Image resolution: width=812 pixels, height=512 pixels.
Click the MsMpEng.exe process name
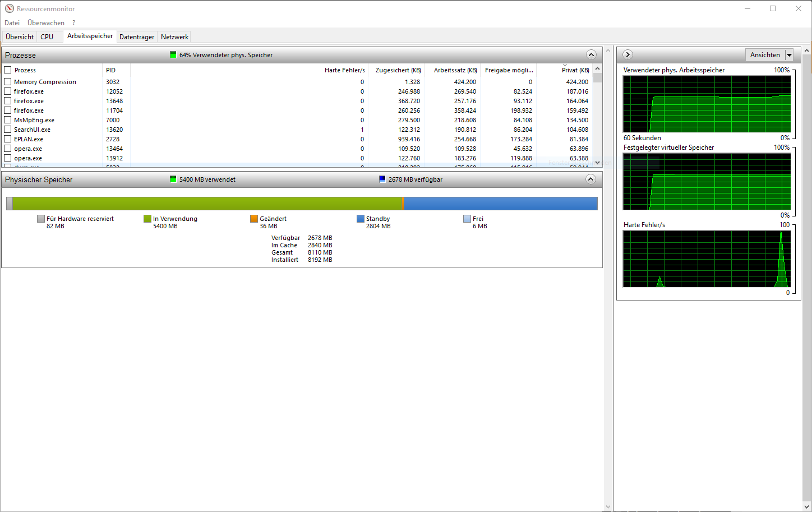point(34,120)
